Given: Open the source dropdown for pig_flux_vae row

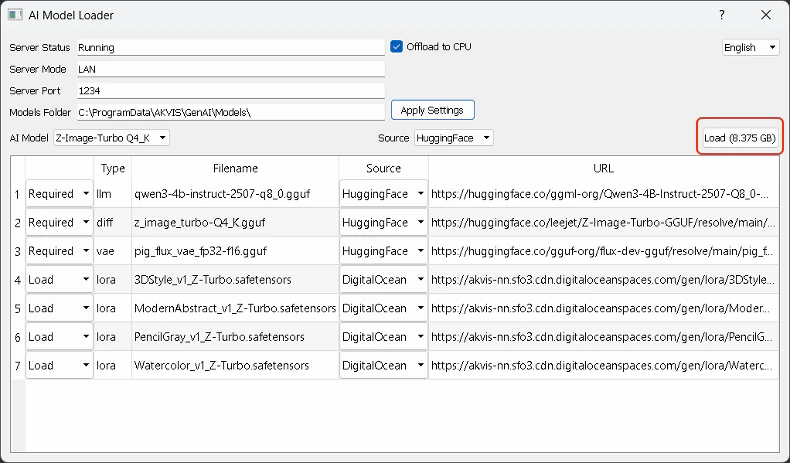Looking at the screenshot, I should [383, 251].
